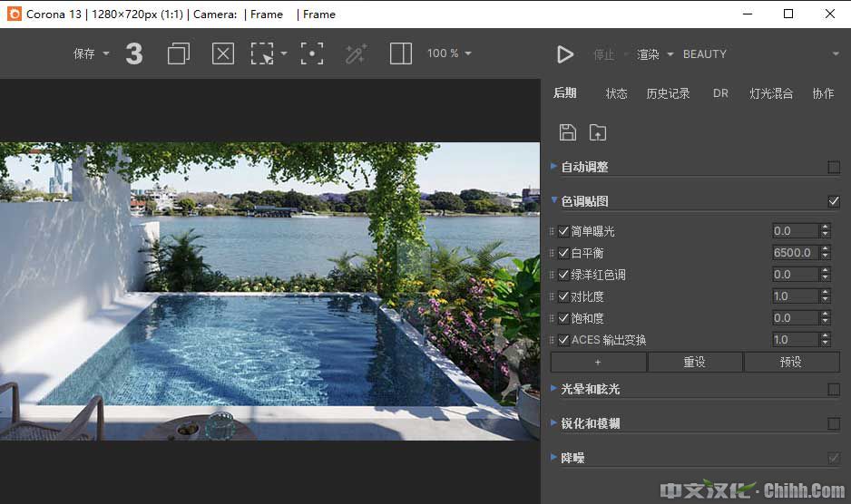Open the 保存 dropdown menu

pyautogui.click(x=91, y=54)
